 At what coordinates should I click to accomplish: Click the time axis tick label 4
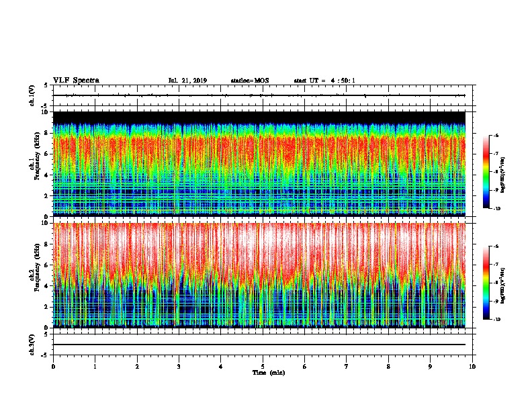(221, 367)
